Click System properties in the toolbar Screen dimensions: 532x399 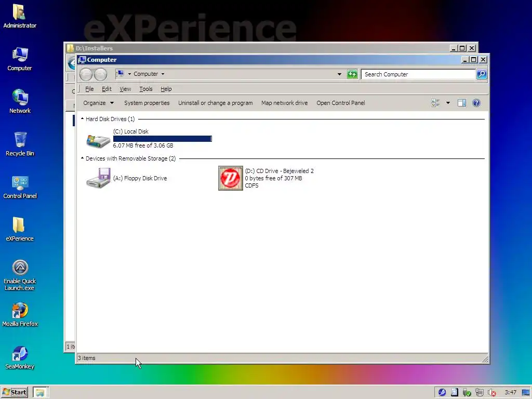147,103
